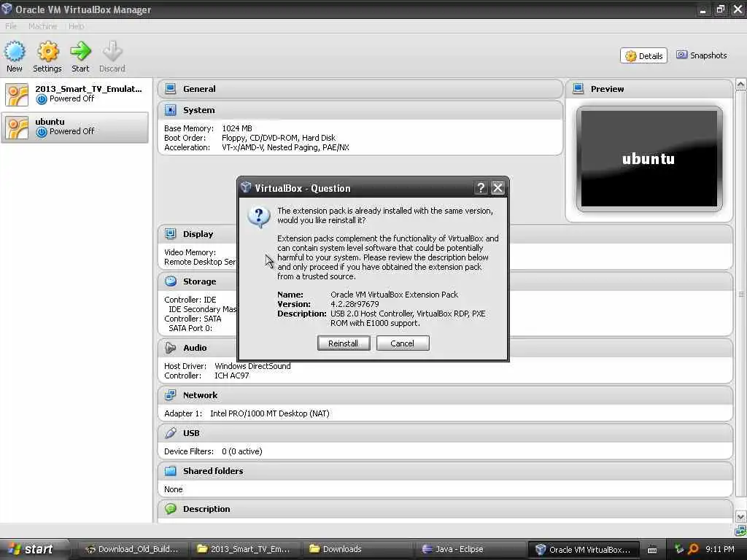Click the USB section plug icon

click(x=170, y=433)
